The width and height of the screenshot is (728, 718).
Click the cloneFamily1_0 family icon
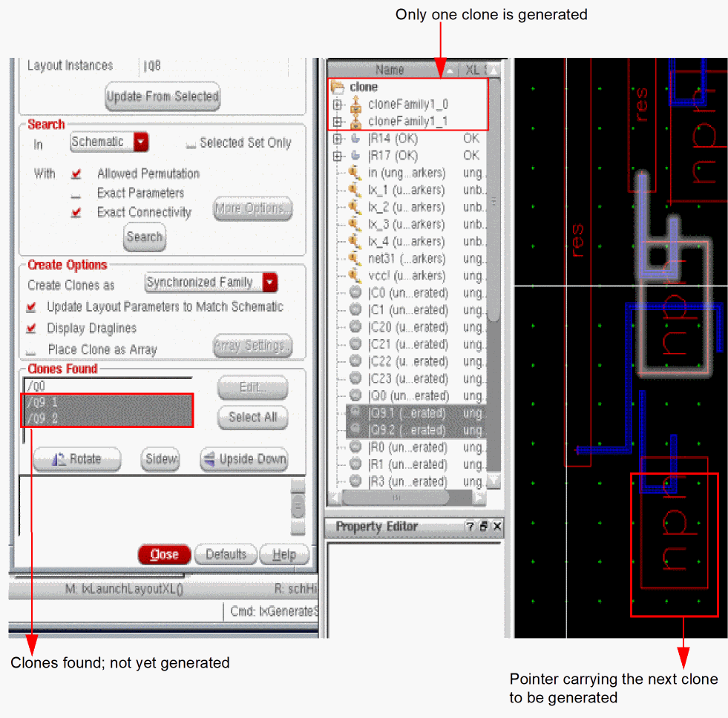(356, 104)
